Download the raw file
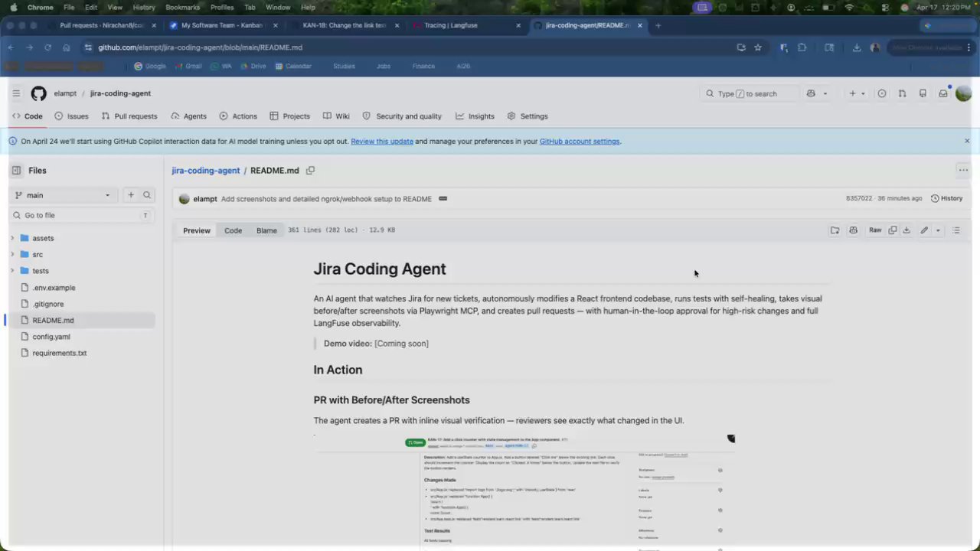The image size is (980, 551). pos(906,230)
